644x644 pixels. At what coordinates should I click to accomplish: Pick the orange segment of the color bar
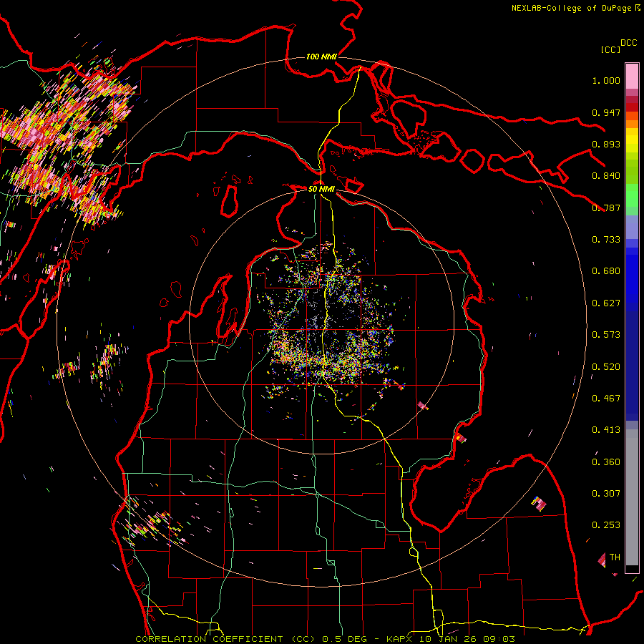click(632, 124)
